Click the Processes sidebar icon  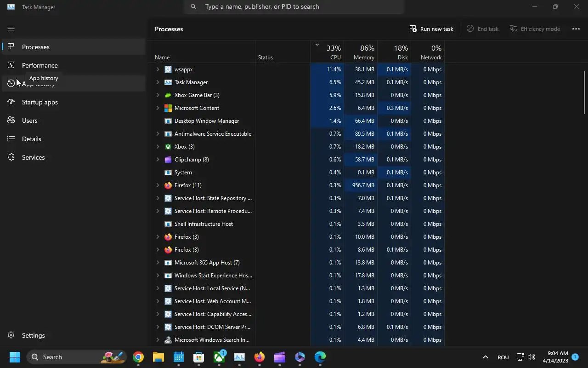(11, 47)
